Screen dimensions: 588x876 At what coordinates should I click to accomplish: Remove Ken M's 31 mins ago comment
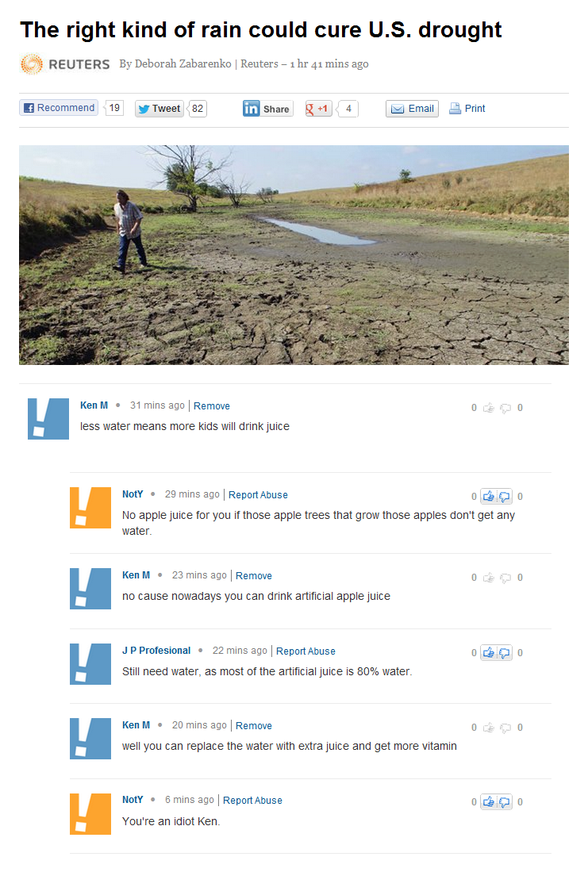pos(212,406)
